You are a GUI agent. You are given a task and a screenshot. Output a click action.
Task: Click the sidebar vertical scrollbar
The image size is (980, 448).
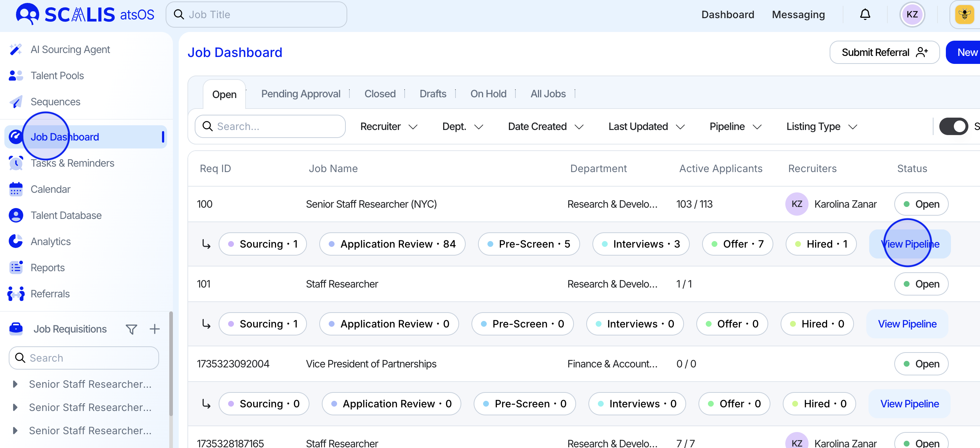click(x=171, y=363)
